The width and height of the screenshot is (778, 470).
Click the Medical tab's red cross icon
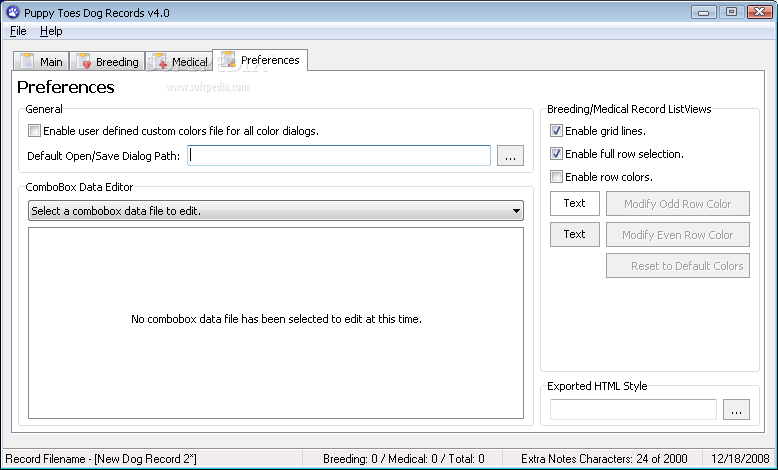[x=160, y=61]
